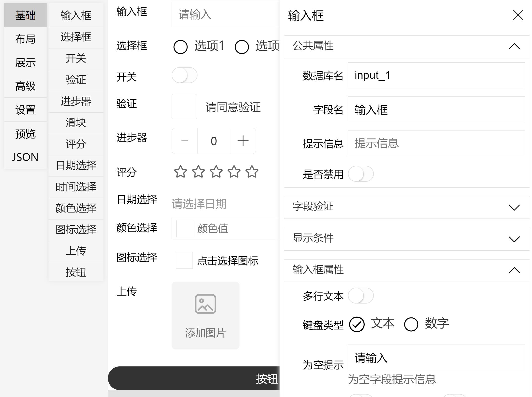Viewport: 532px width, 397px height.
Task: Switch to the 布局 tab
Action: click(x=25, y=39)
